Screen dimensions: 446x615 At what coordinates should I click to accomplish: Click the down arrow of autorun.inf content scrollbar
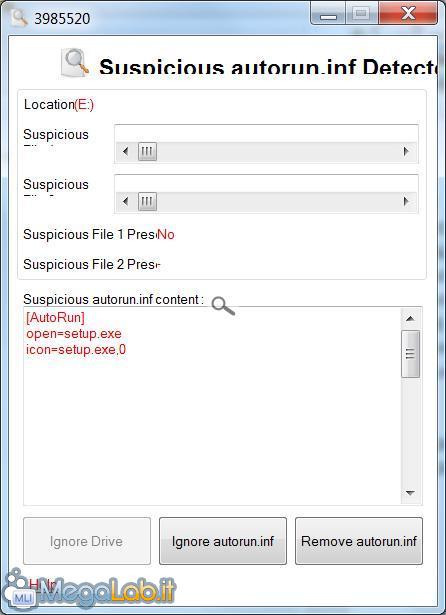click(x=410, y=493)
